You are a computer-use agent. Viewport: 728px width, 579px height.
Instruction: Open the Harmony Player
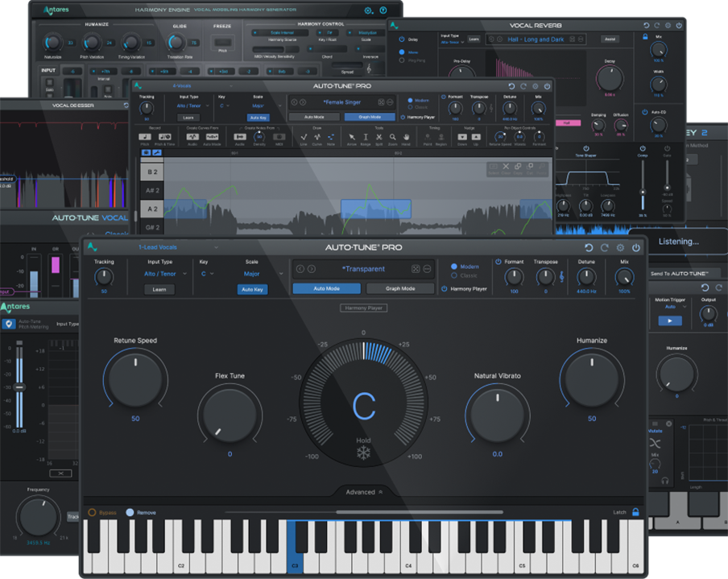pyautogui.click(x=364, y=308)
